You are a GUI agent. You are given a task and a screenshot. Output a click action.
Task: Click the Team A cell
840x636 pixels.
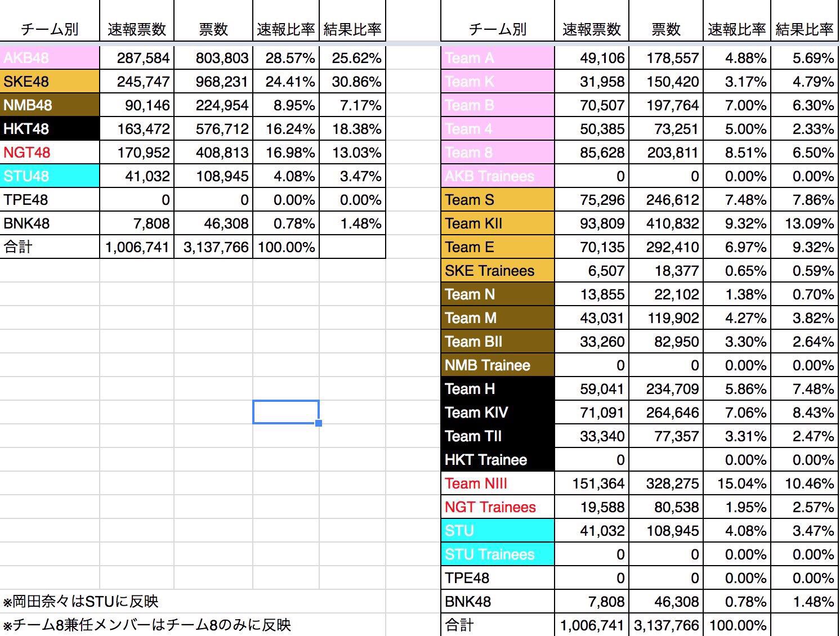tap(498, 58)
